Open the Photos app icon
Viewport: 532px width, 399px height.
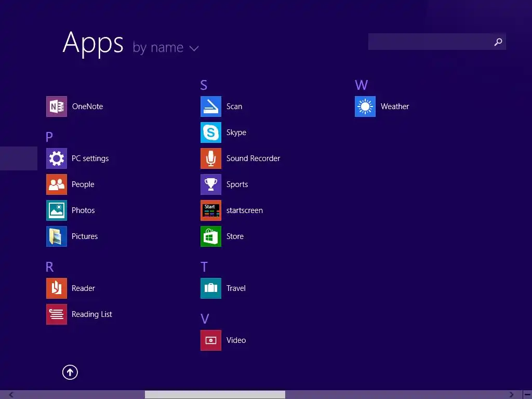(56, 210)
